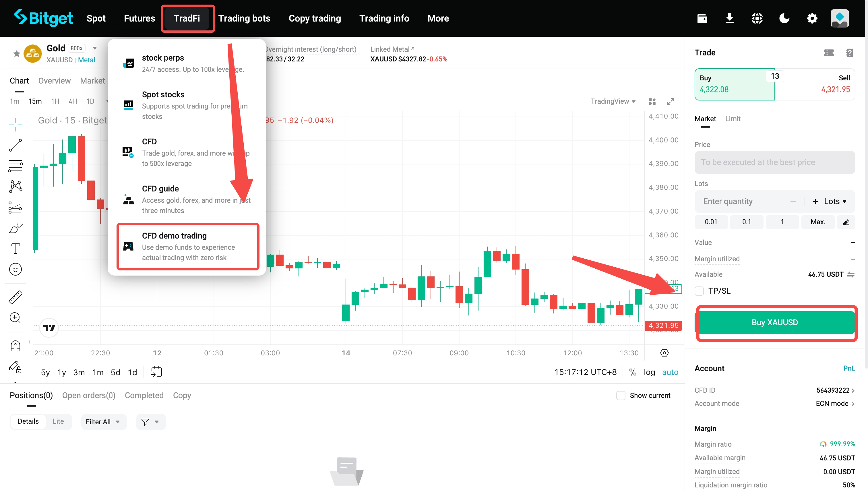Open the emoji sticker tool
This screenshot has height=492, width=868.
(15, 269)
